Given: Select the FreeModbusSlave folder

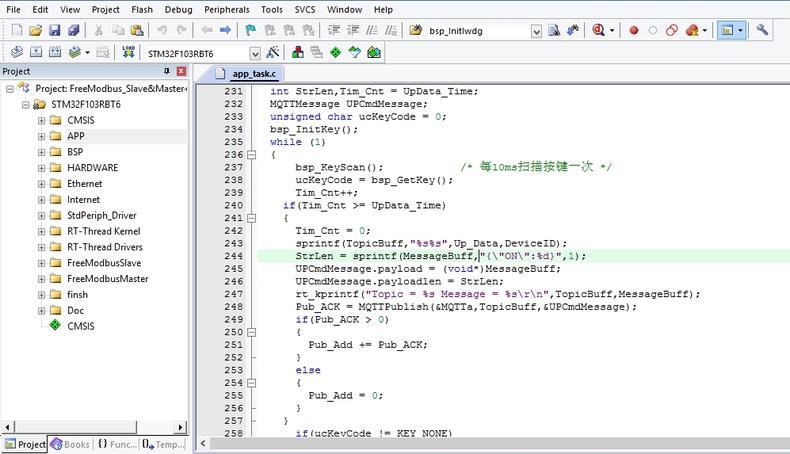Looking at the screenshot, I should 104,263.
